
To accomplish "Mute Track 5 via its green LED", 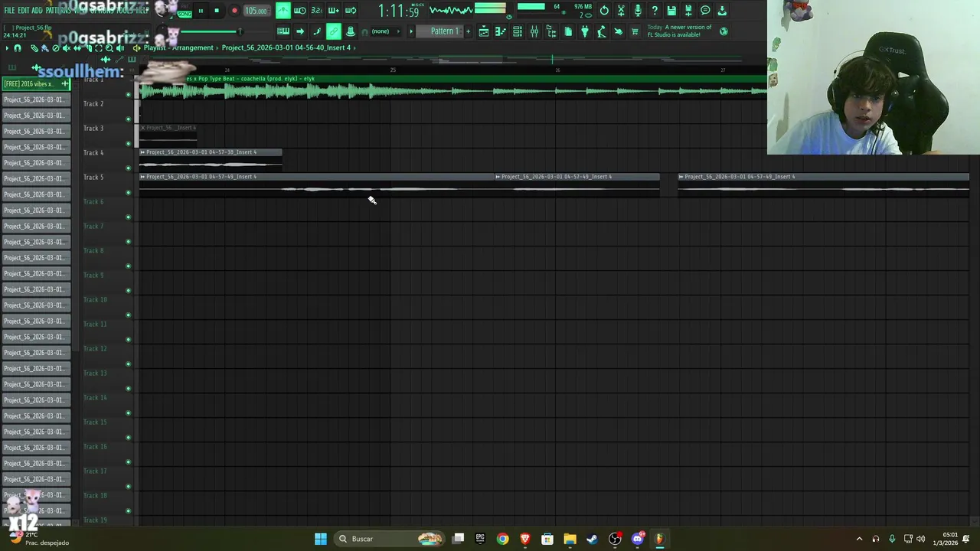I will tap(128, 193).
